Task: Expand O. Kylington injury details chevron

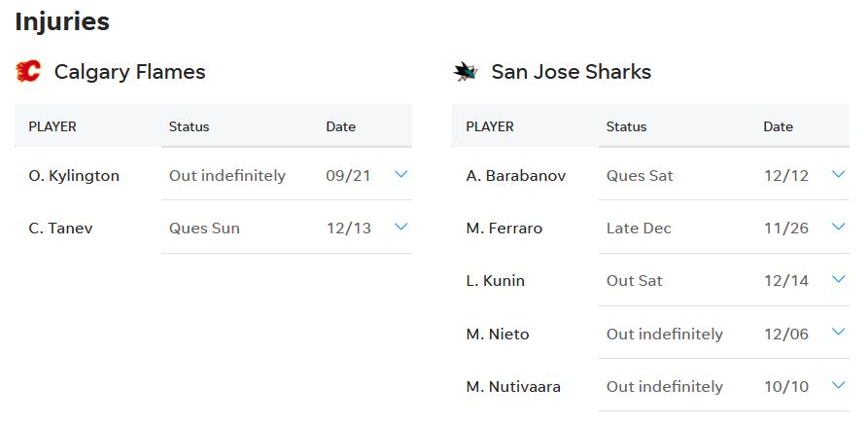Action: 401,174
